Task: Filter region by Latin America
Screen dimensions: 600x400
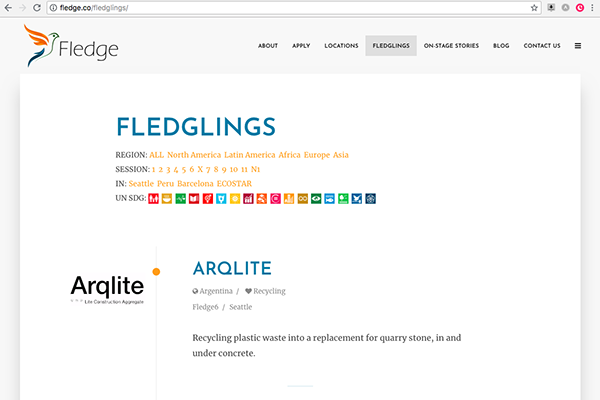Action: (x=250, y=155)
